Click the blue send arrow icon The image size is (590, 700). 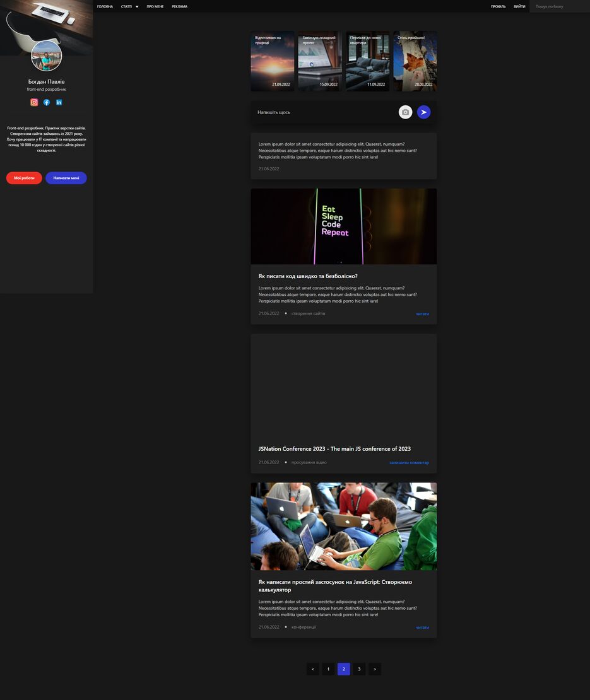point(423,112)
